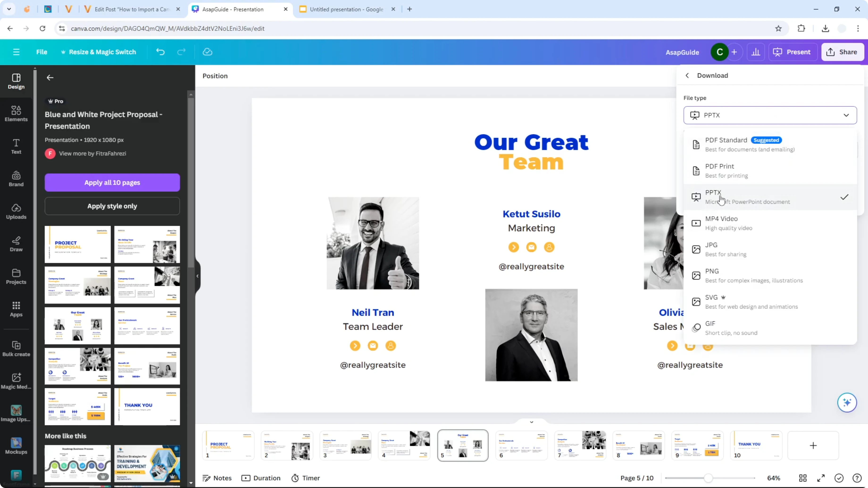Redo the last action
868x488 pixels.
181,52
